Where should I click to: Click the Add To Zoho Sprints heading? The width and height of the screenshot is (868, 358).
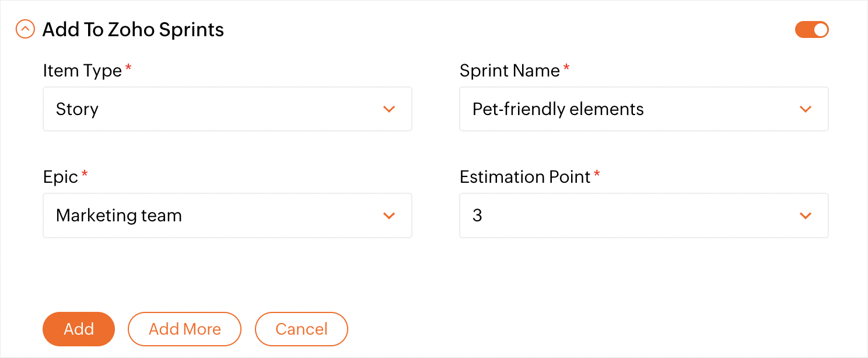(133, 30)
